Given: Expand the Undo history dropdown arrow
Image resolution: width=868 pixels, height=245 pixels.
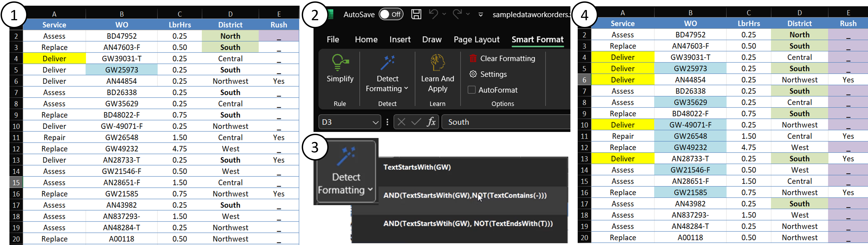Looking at the screenshot, I should click(444, 14).
